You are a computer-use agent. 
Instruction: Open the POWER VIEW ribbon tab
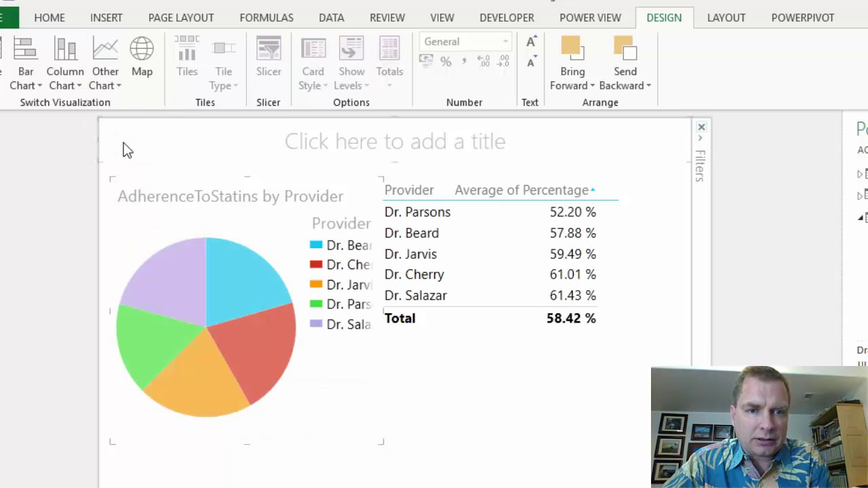[x=590, y=18]
